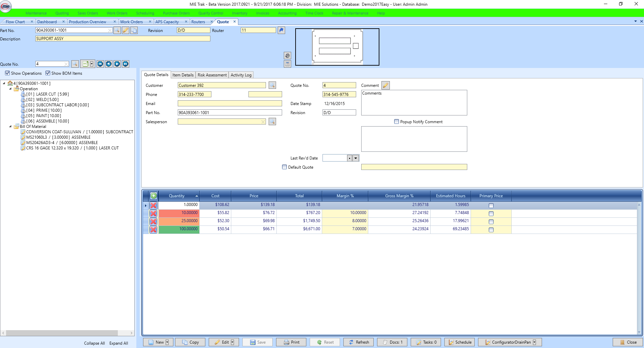The height and width of the screenshot is (348, 644).
Task: Copy the part via the copy-pages icon
Action: pyautogui.click(x=134, y=30)
